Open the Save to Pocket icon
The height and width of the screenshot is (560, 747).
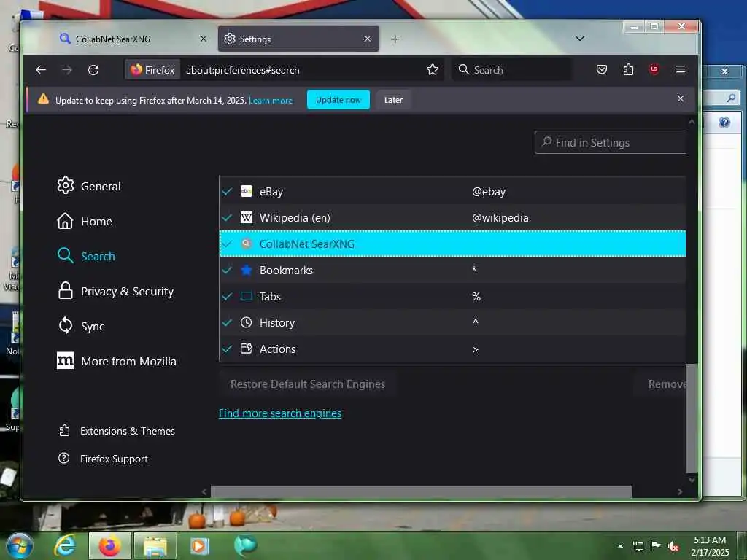(x=602, y=69)
